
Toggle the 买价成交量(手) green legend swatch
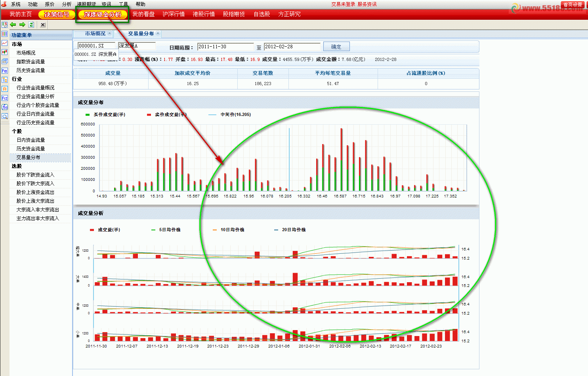coord(88,115)
